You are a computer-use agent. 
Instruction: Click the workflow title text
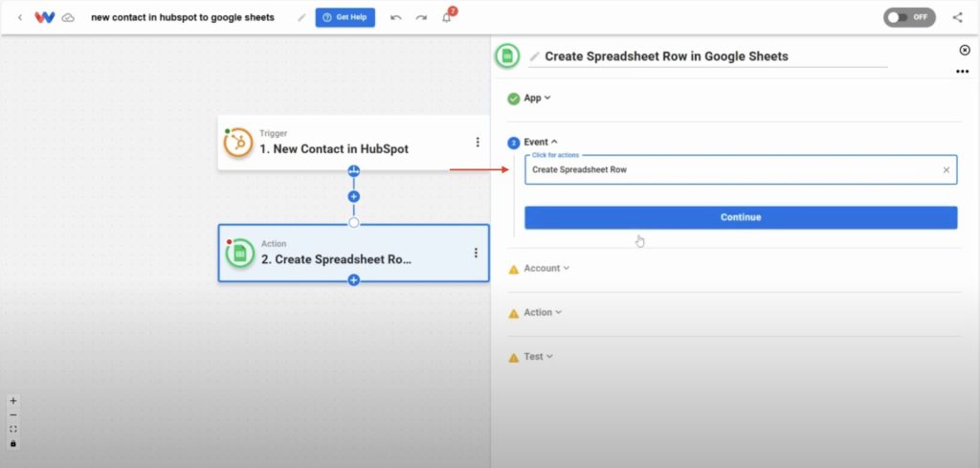(x=183, y=17)
